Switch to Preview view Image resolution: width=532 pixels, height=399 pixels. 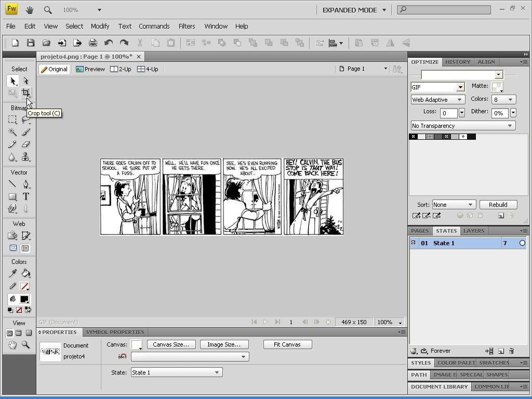click(x=90, y=69)
